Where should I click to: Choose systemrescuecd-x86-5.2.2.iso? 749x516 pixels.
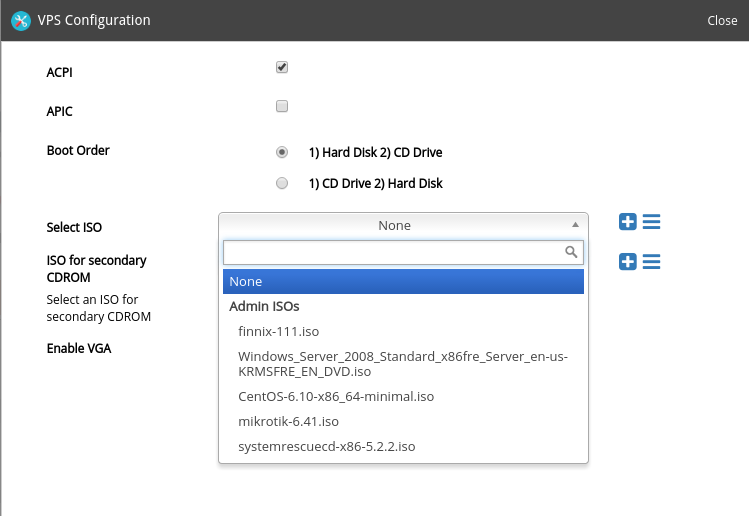[x=403, y=446]
